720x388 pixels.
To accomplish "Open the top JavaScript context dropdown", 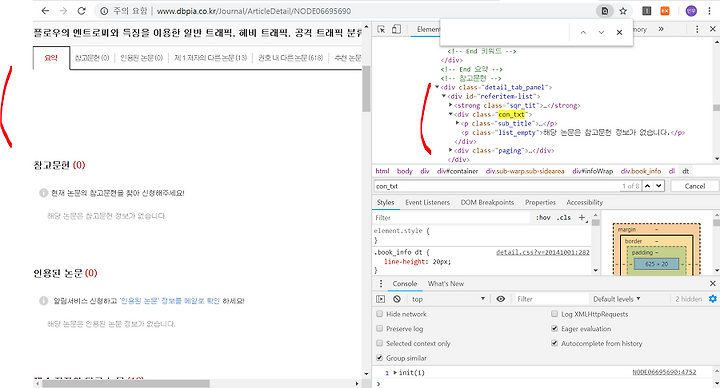I will 448,299.
